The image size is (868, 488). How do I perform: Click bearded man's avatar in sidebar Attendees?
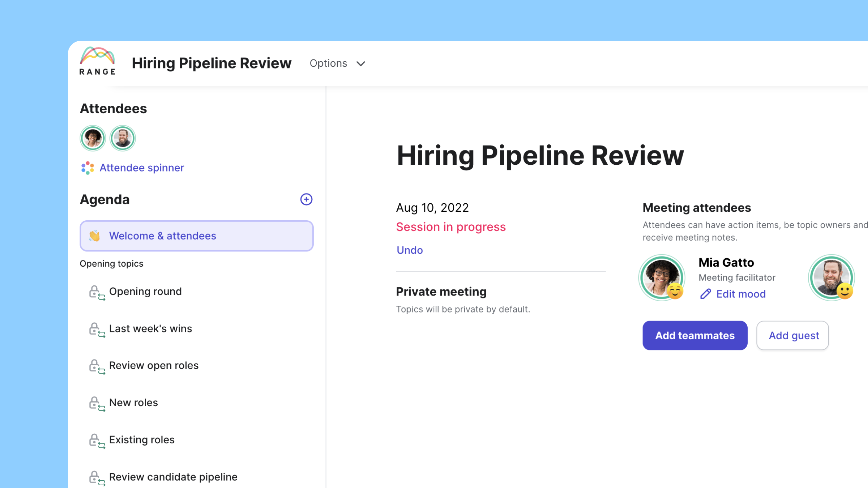123,138
